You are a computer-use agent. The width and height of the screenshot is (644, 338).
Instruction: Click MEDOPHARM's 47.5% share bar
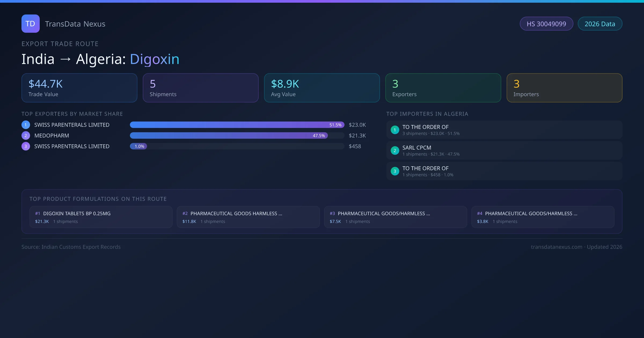(x=229, y=135)
